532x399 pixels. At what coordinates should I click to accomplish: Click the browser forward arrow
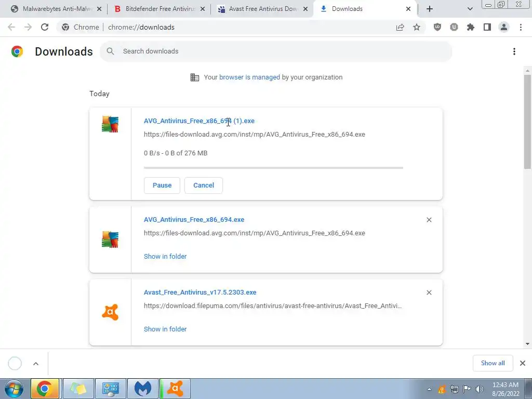(x=28, y=27)
